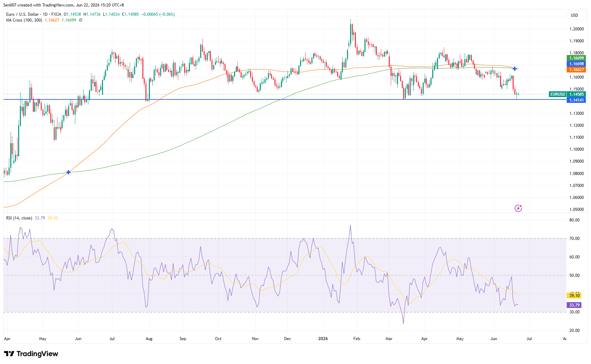Viewport: 591px width, 364px height.
Task: Click the 20.00 RSI axis label
Action: pyautogui.click(x=575, y=331)
